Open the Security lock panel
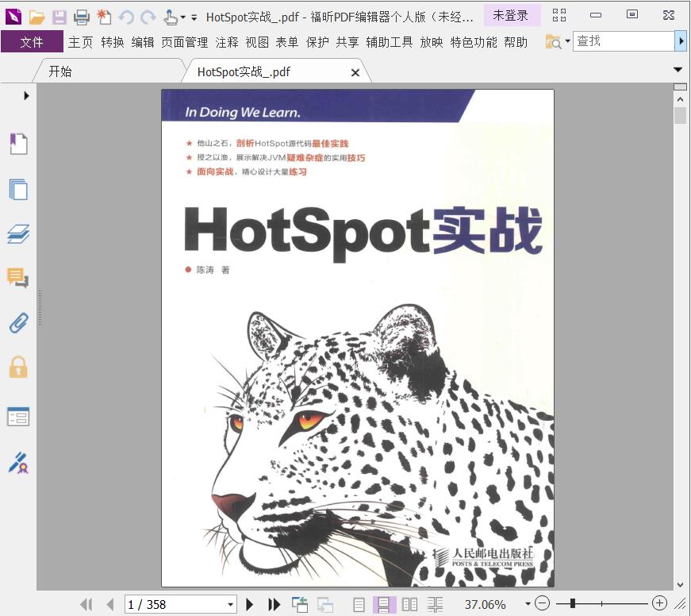Screen dimensions: 691x616 tap(18, 368)
